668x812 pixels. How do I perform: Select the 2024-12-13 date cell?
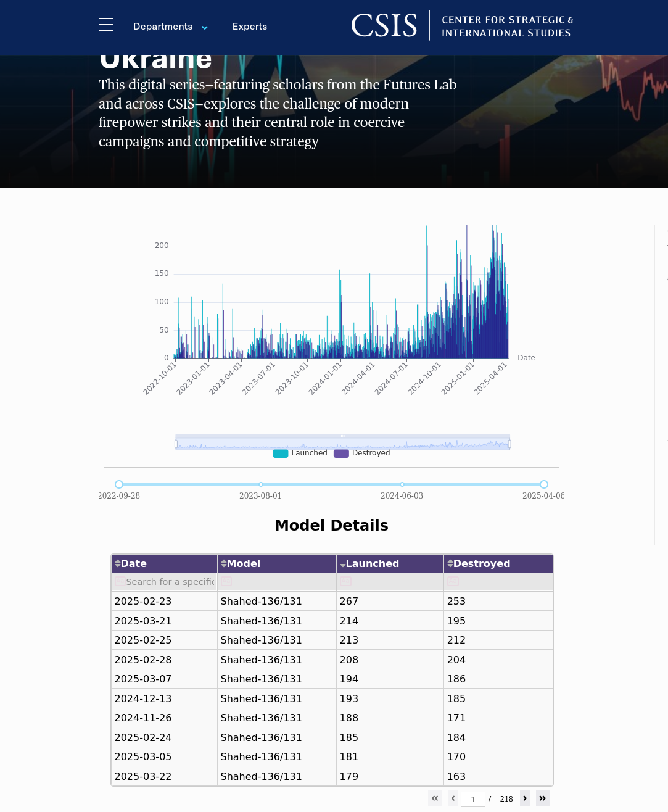click(x=164, y=698)
